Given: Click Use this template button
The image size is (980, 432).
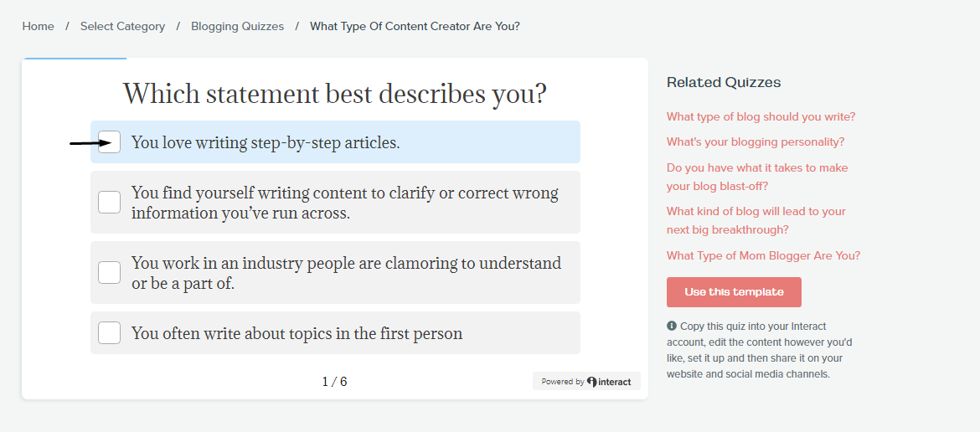Looking at the screenshot, I should (x=734, y=292).
